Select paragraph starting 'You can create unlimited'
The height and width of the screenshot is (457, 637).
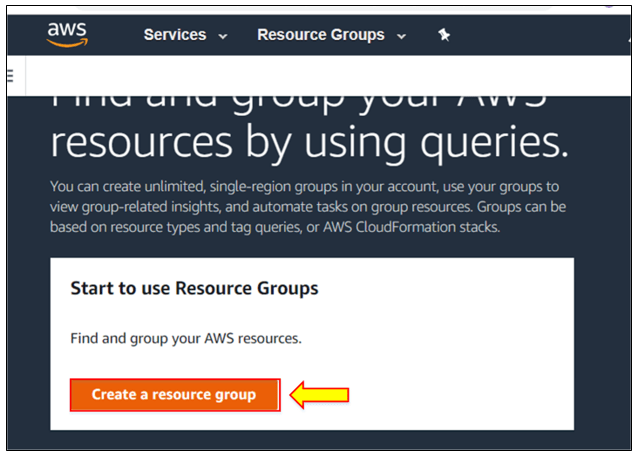(308, 207)
